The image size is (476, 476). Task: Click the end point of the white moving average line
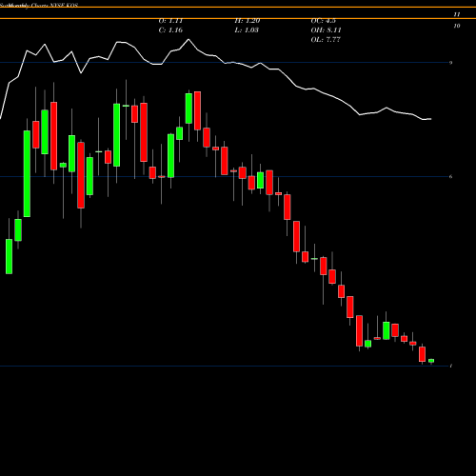(430, 119)
